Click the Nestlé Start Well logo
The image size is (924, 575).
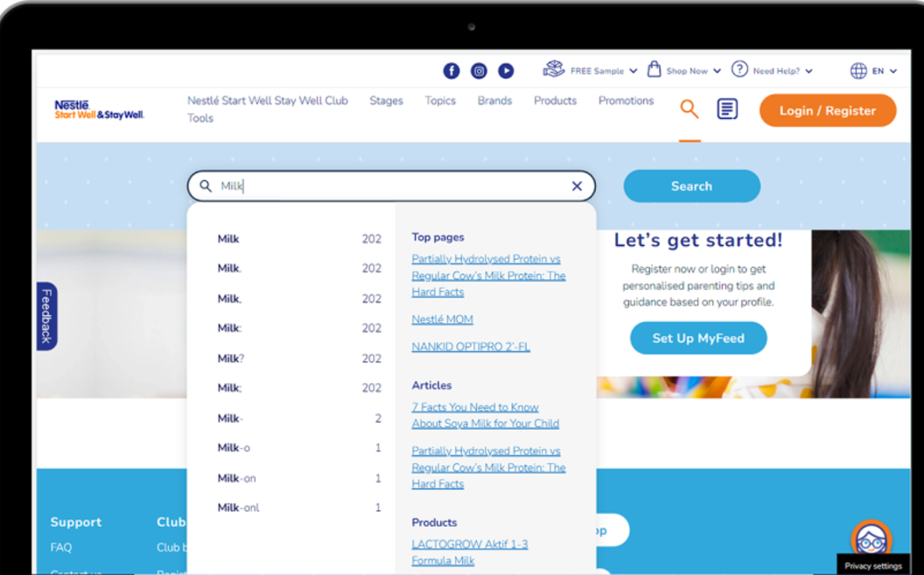(x=99, y=109)
